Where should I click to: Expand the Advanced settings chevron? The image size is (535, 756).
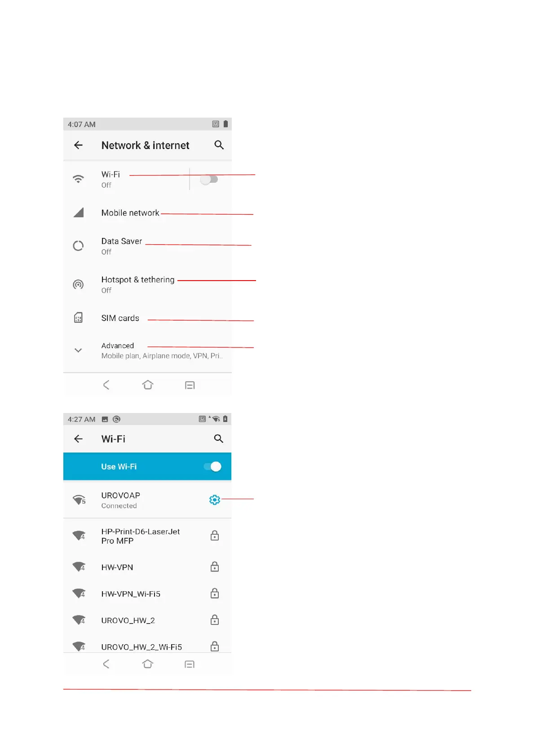point(78,350)
